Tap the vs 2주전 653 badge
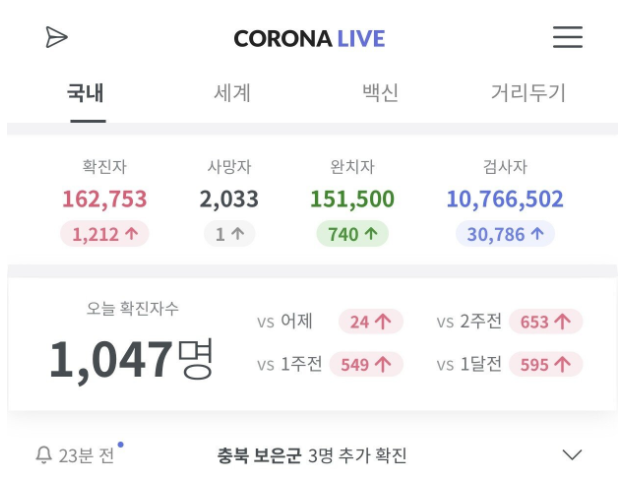 click(546, 321)
